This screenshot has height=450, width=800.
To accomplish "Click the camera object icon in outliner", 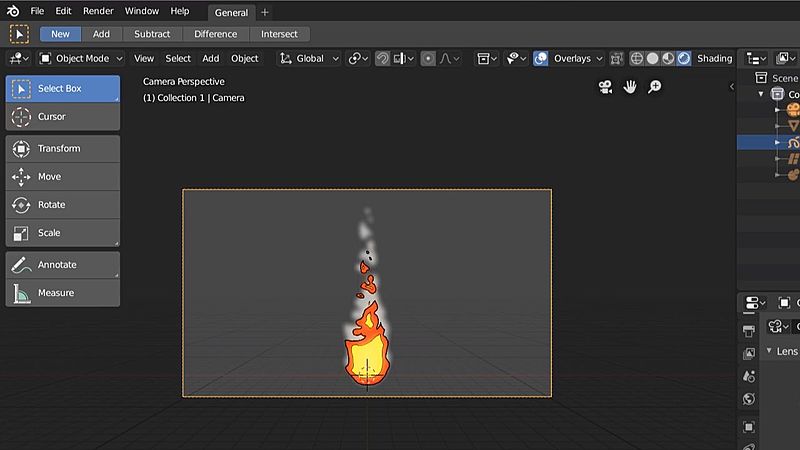I will [x=793, y=109].
